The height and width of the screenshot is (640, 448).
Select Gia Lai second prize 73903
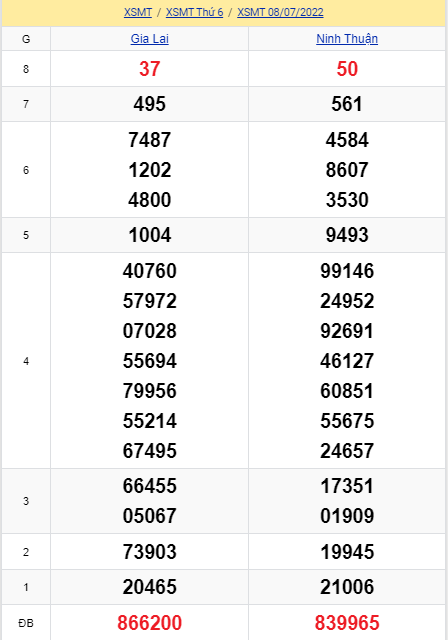[x=149, y=552]
